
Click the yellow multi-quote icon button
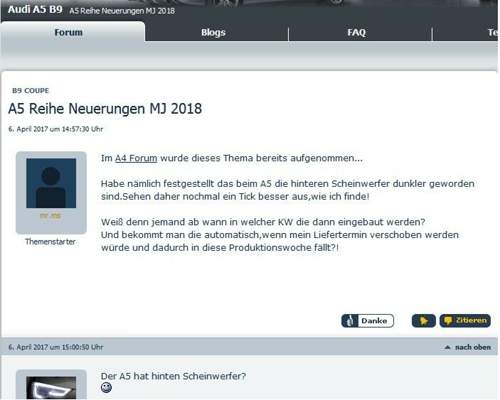pos(424,321)
